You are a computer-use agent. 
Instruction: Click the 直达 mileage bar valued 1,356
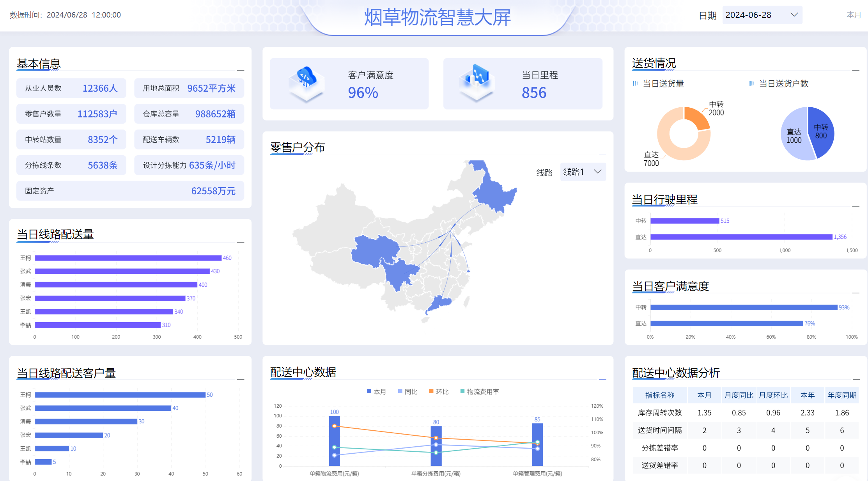click(x=741, y=237)
